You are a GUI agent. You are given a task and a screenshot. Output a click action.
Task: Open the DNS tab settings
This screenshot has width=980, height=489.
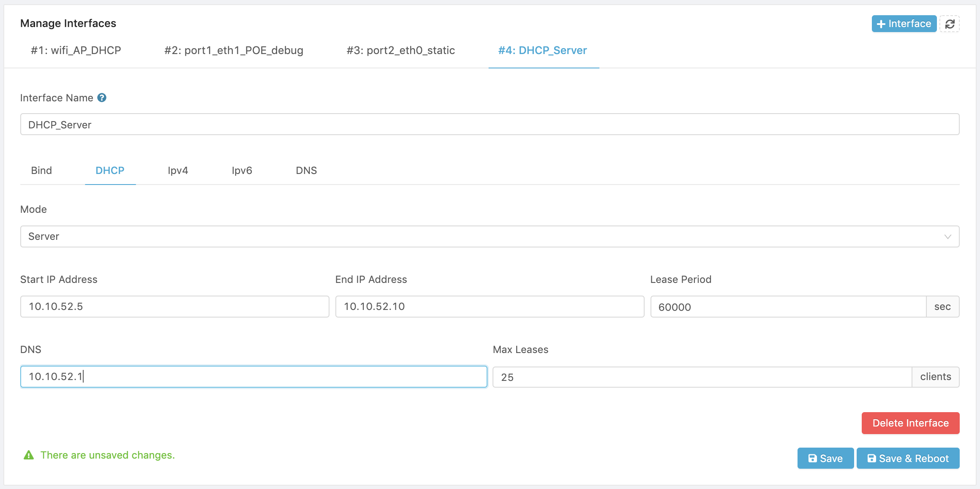[x=306, y=170]
